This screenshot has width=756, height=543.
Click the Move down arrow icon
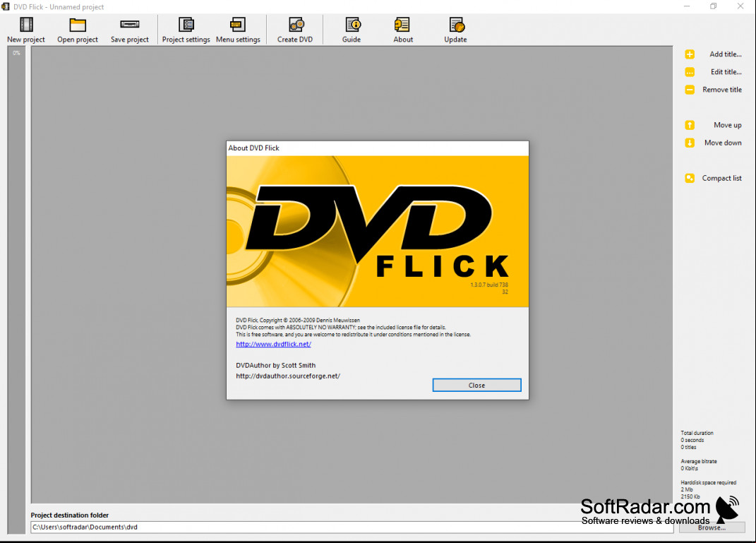pyautogui.click(x=690, y=143)
